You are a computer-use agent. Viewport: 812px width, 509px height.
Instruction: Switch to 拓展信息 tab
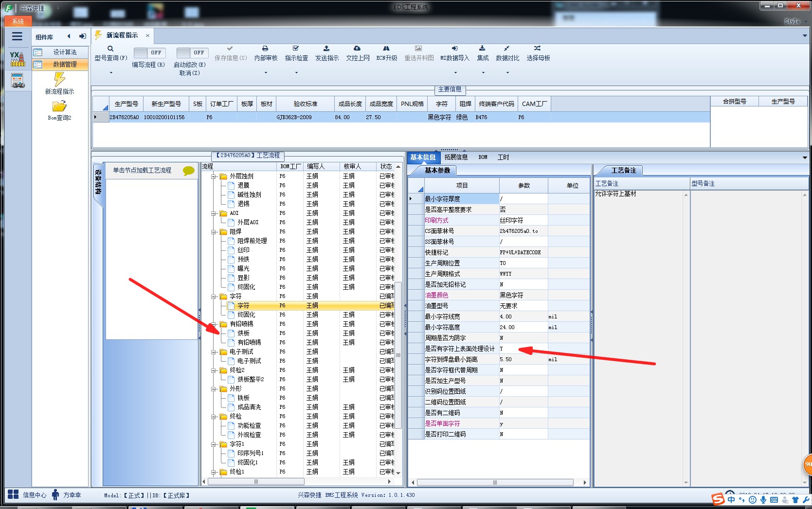click(456, 157)
